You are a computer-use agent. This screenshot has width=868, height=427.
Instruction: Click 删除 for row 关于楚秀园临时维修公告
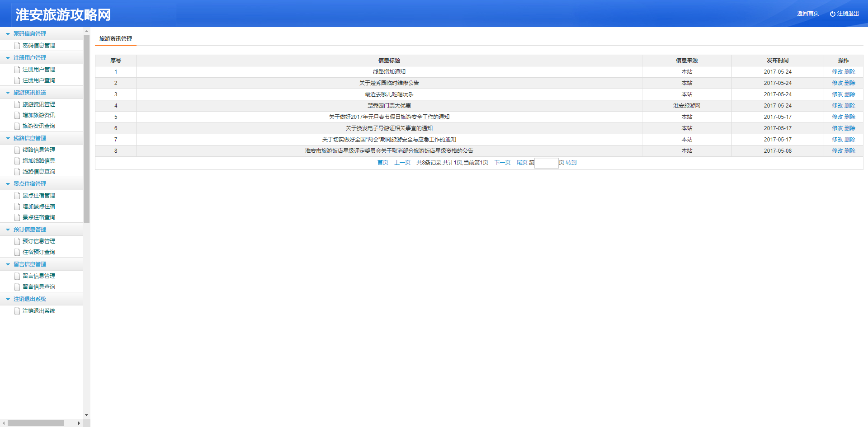point(850,83)
